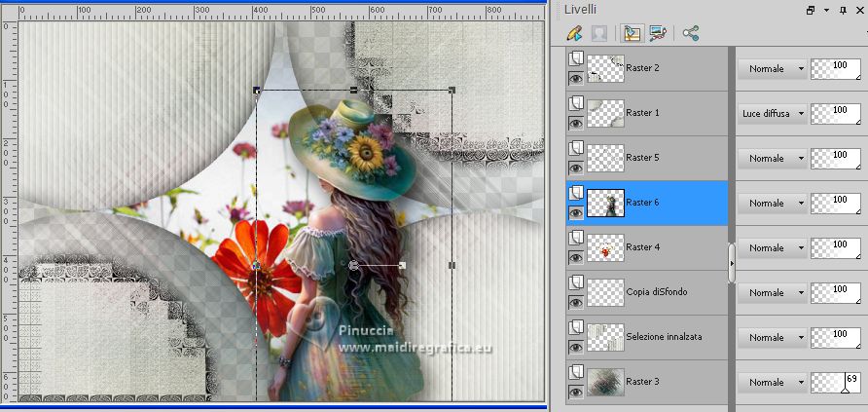
Task: Toggle visibility of Raster 3 layer
Action: point(576,393)
